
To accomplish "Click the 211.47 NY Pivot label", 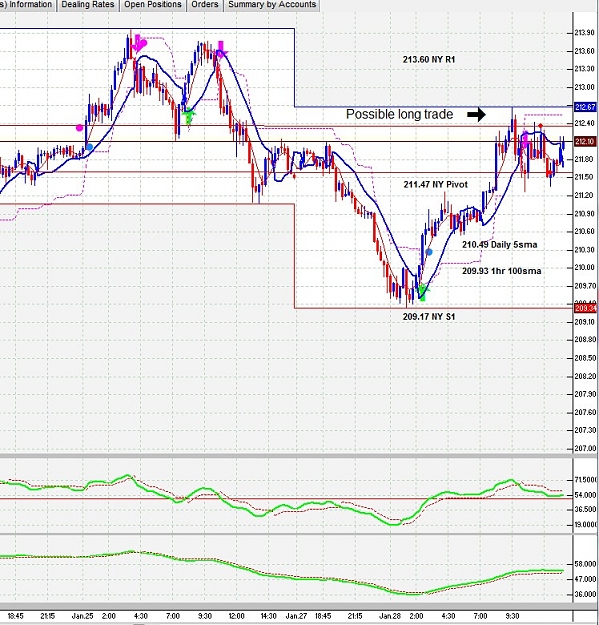I will (x=436, y=185).
